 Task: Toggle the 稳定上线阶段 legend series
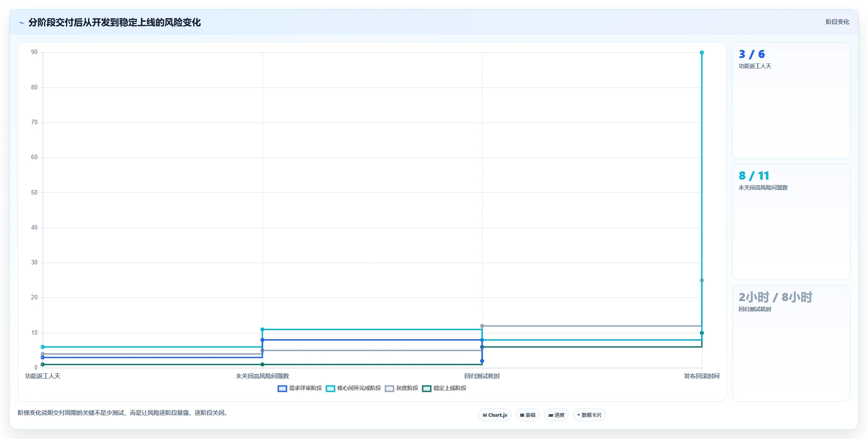444,388
